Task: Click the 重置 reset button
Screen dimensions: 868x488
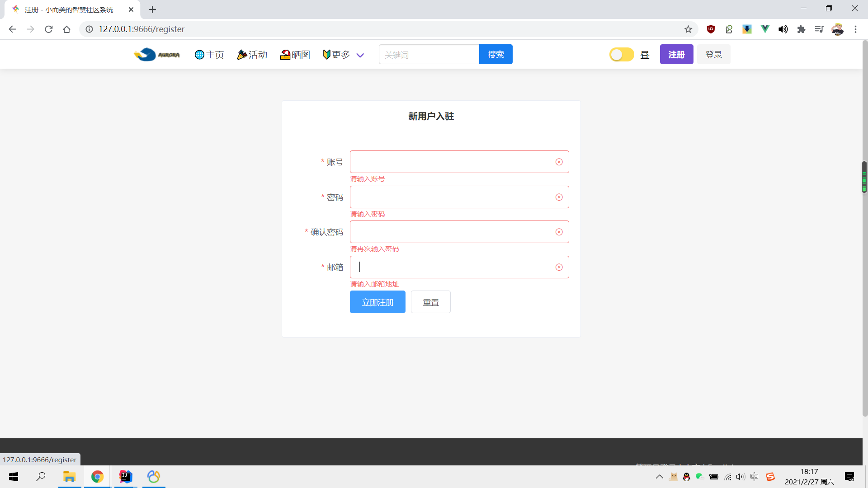Action: [430, 302]
